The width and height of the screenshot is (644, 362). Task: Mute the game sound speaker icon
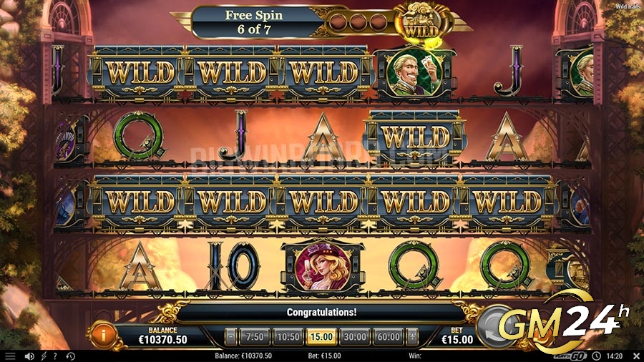click(x=29, y=356)
